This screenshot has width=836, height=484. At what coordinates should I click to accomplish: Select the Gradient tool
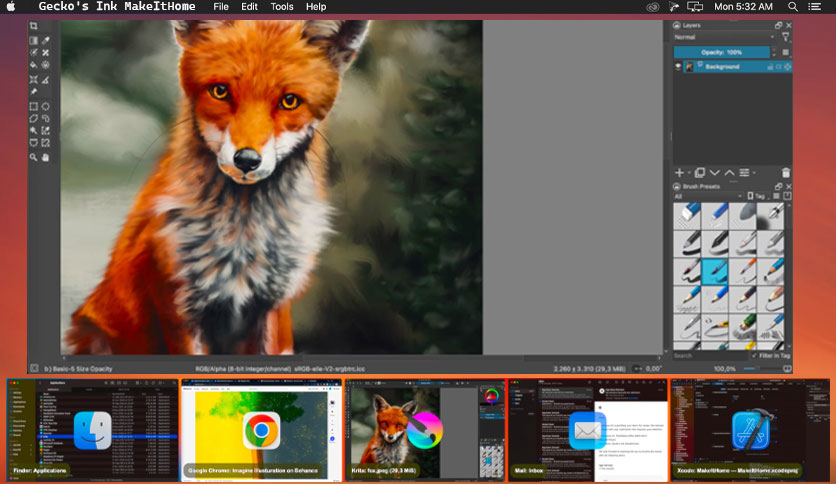(x=34, y=40)
